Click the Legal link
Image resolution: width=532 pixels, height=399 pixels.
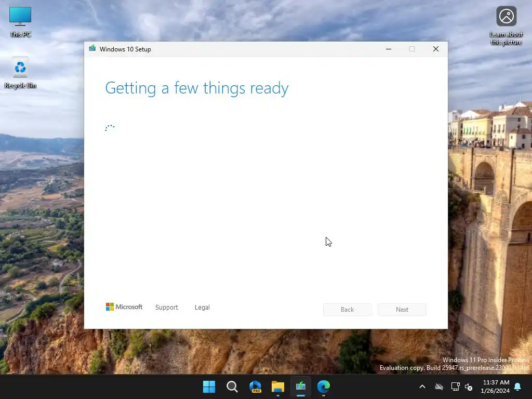tap(202, 308)
